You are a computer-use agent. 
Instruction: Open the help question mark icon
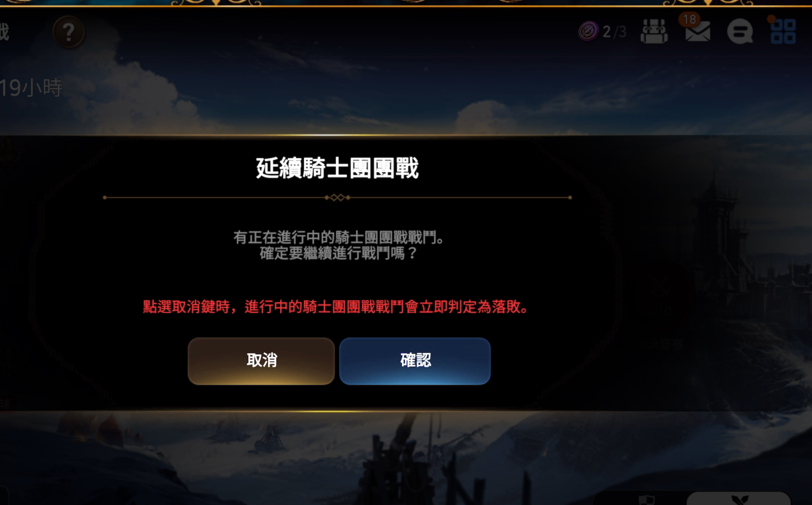pos(68,32)
